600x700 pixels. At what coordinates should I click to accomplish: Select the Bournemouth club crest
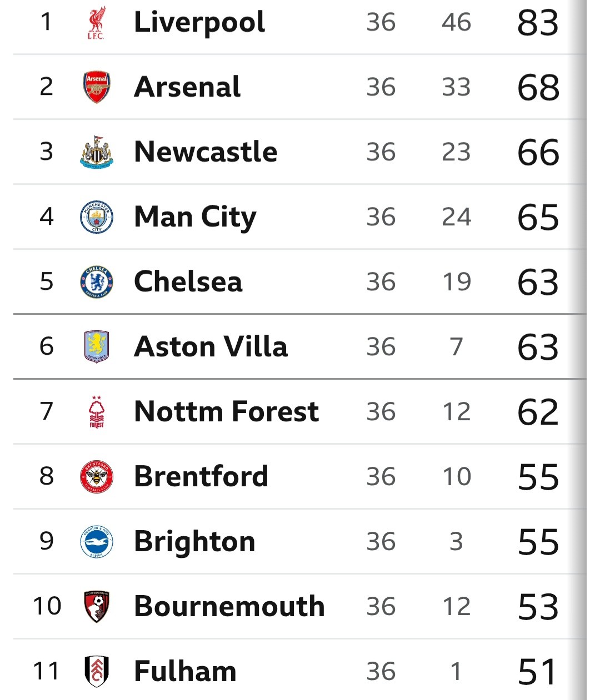point(97,607)
